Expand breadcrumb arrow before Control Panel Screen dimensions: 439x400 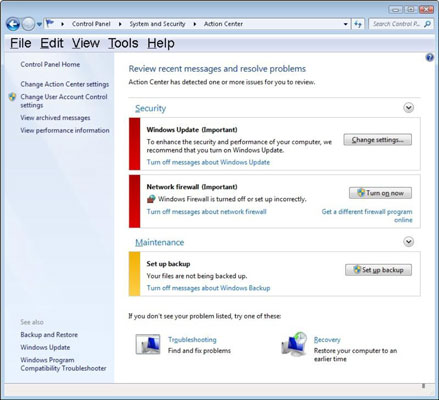pos(62,24)
